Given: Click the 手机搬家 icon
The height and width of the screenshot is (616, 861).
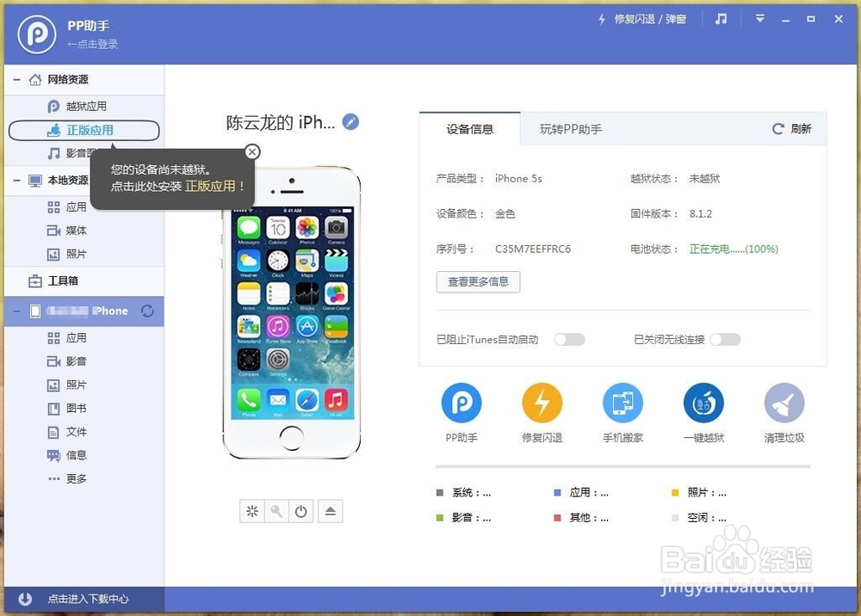Looking at the screenshot, I should tap(623, 403).
